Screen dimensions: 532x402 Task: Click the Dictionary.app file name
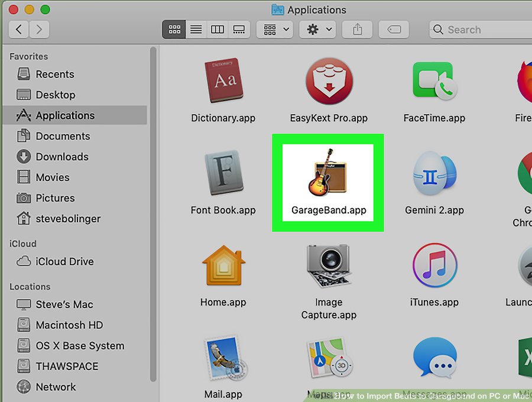[223, 118]
